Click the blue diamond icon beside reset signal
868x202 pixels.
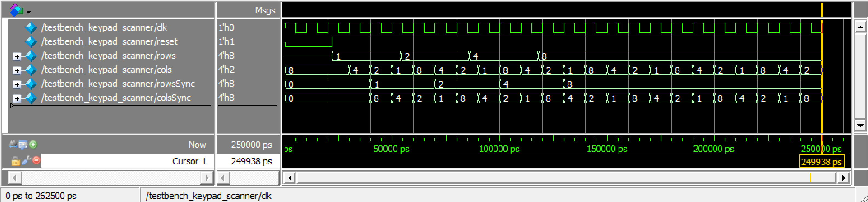[31, 42]
